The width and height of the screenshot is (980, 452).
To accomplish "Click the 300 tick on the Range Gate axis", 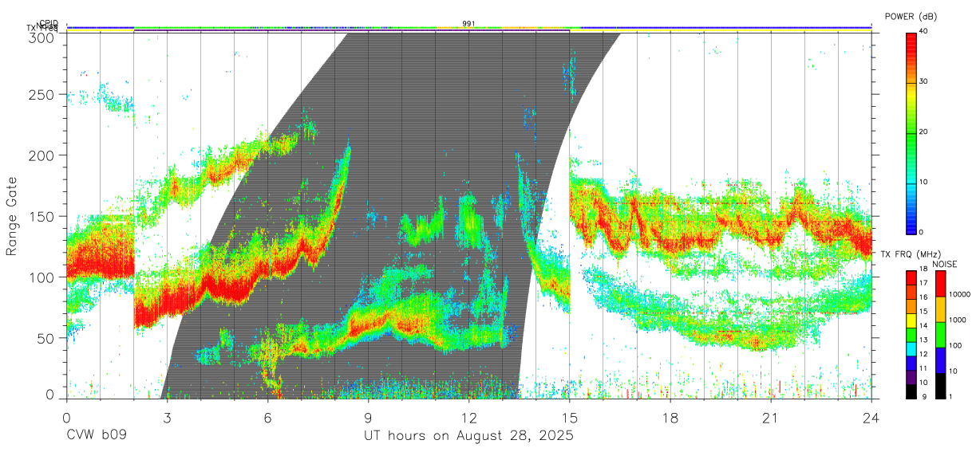I will coord(41,37).
